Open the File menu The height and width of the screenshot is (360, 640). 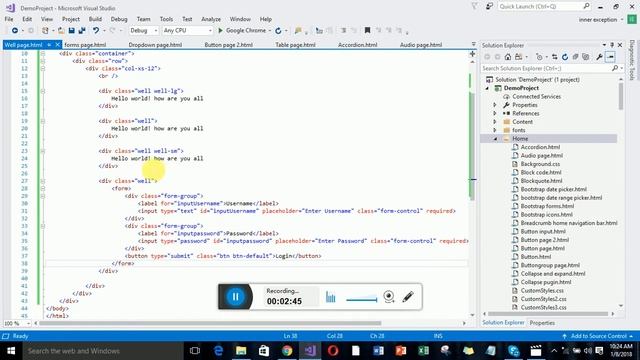click(x=9, y=19)
